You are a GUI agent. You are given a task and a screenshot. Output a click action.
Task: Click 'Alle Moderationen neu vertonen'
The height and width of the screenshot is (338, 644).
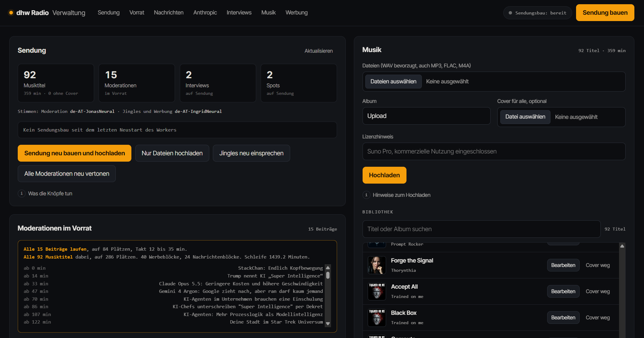(x=67, y=174)
